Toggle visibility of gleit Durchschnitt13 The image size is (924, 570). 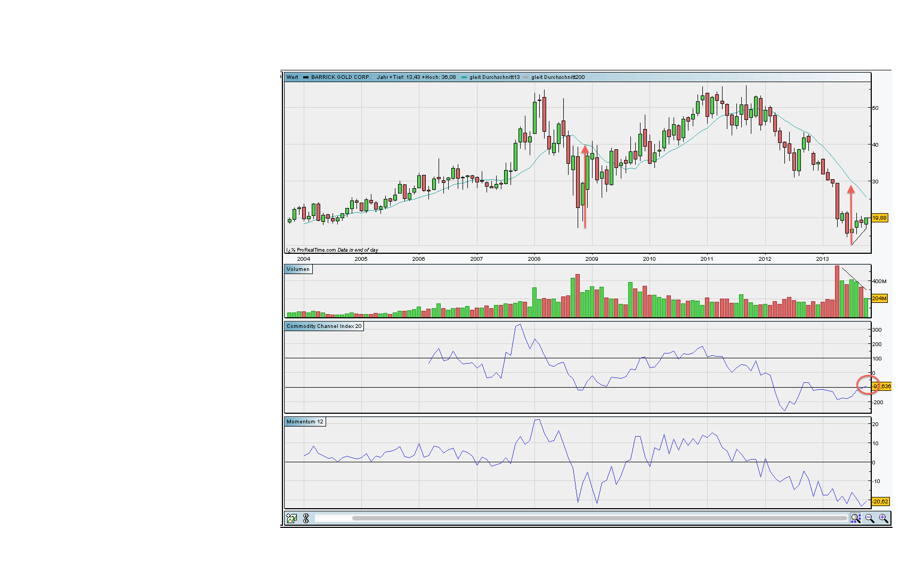click(496, 77)
